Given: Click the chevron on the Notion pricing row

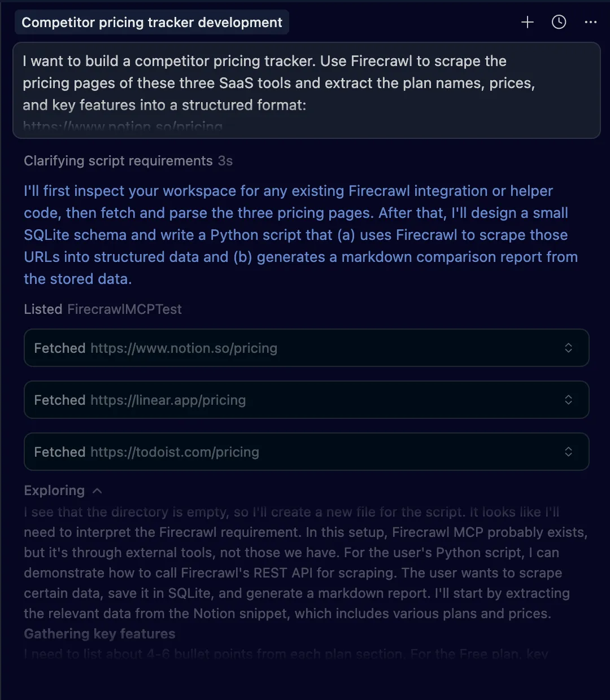Looking at the screenshot, I should pyautogui.click(x=569, y=348).
